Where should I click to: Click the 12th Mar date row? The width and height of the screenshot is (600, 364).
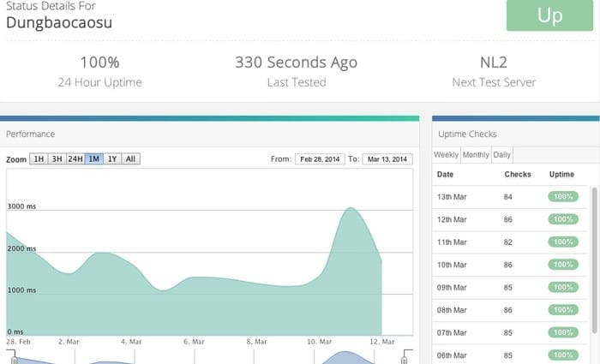510,219
